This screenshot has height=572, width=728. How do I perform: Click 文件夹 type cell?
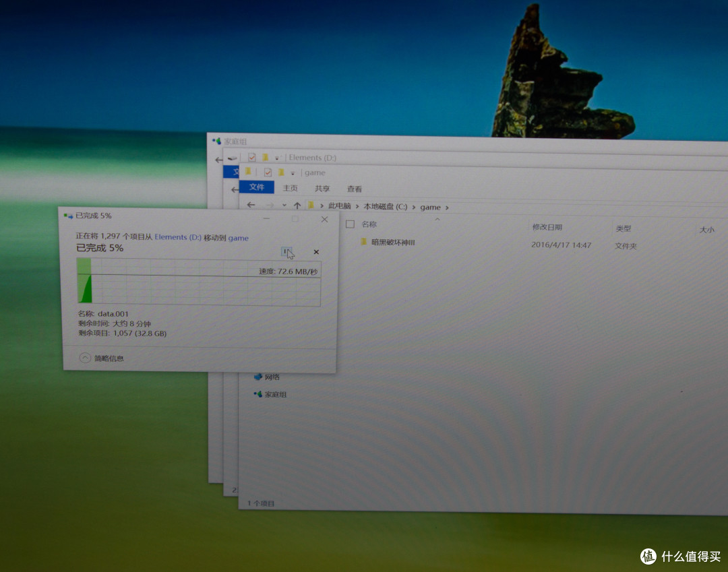coord(626,246)
